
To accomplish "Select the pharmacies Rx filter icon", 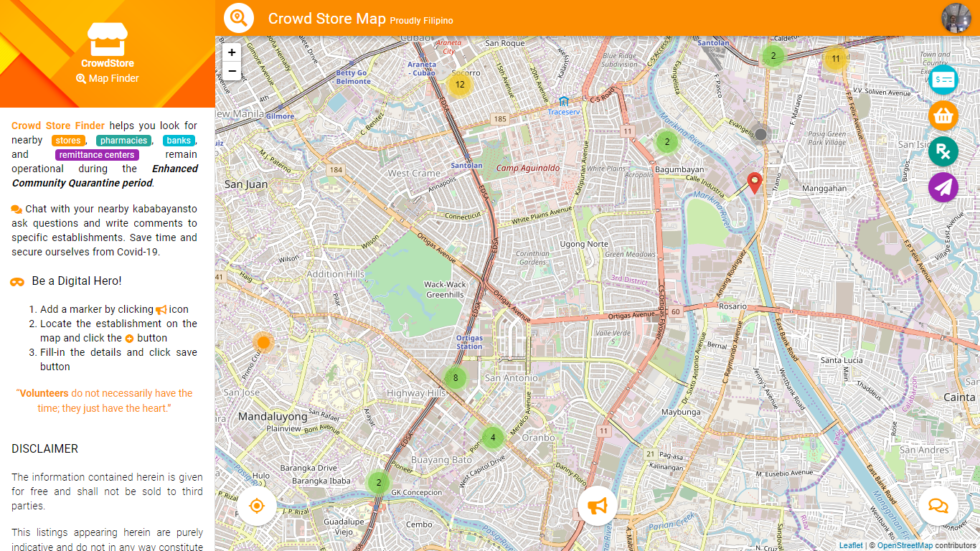I will click(943, 151).
